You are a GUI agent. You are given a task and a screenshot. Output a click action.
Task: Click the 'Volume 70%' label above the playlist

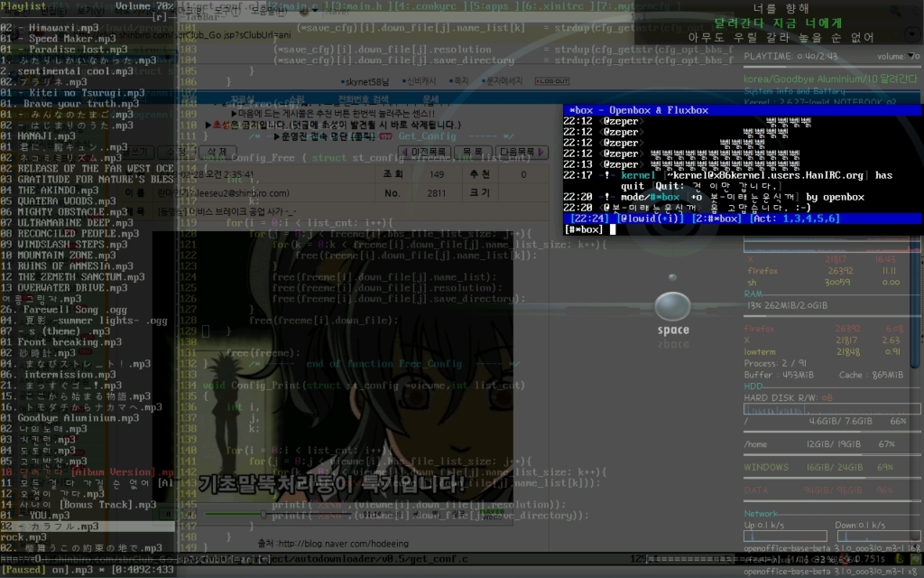pyautogui.click(x=145, y=6)
